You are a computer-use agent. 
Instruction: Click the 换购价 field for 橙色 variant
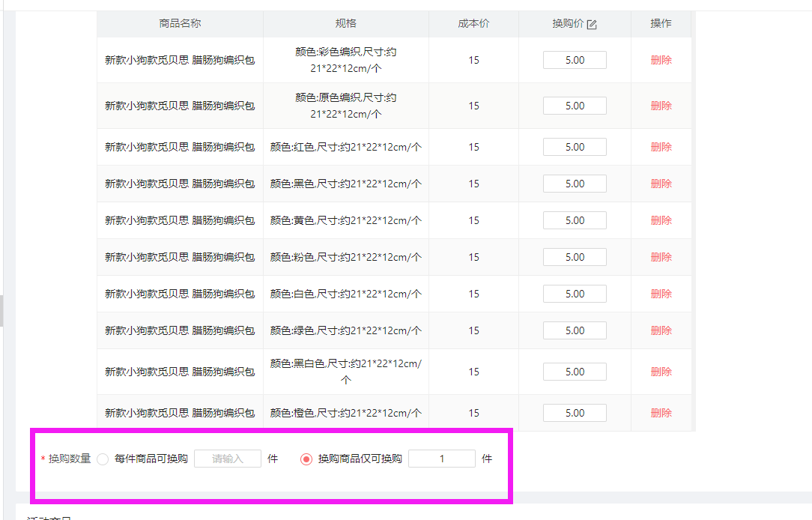tap(575, 413)
